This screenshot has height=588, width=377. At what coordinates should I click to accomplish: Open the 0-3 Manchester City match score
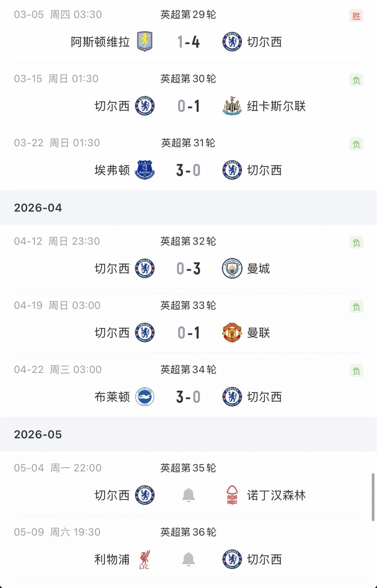[188, 269]
